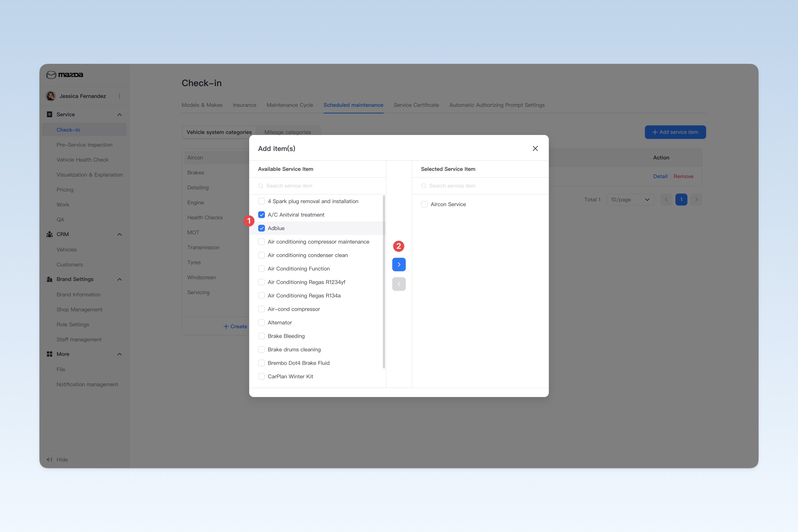Go to previous page arrow in pagination
The height and width of the screenshot is (532, 798).
point(666,199)
